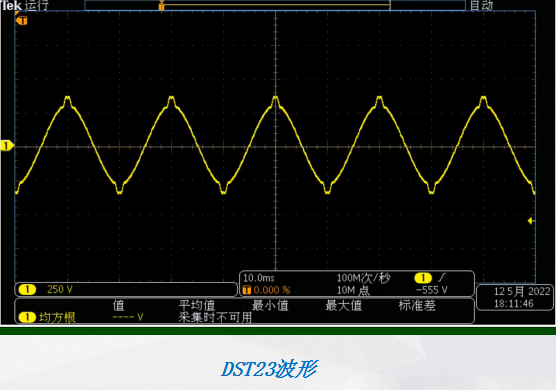
Task: Click the -555 V trigger level readout
Action: click(432, 290)
